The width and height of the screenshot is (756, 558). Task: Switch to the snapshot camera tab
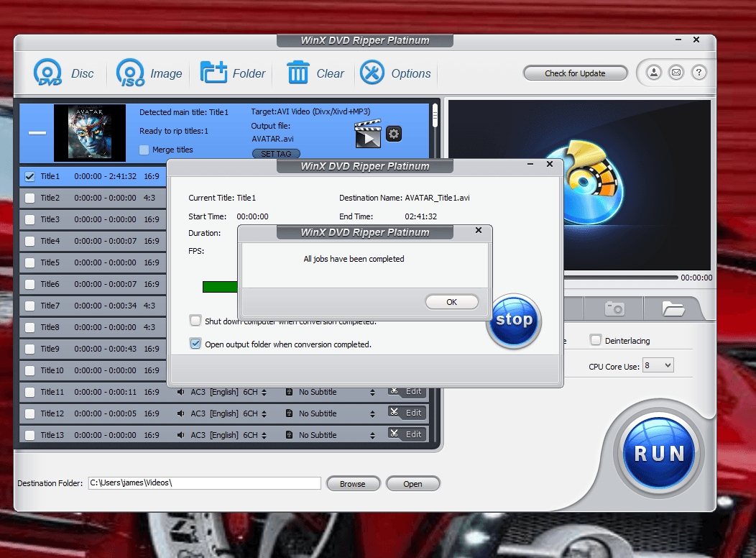coord(614,308)
